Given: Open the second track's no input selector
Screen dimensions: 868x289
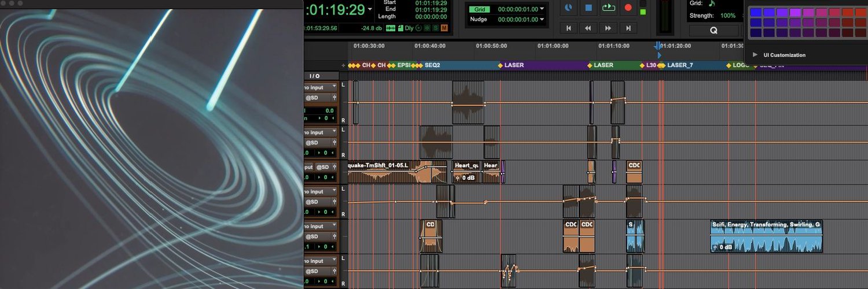Looking at the screenshot, I should [x=321, y=132].
